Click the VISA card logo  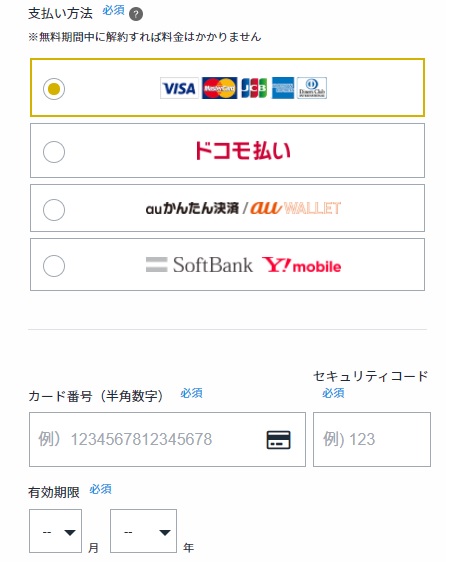pos(179,88)
